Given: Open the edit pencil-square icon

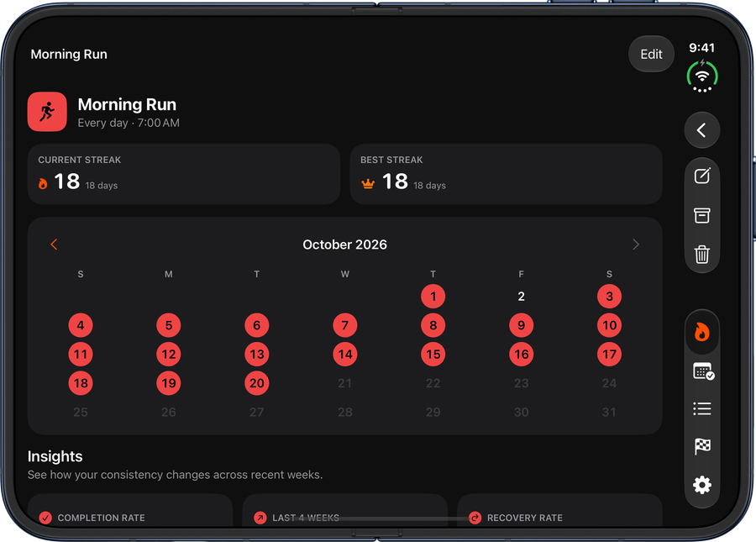Looking at the screenshot, I should (701, 176).
